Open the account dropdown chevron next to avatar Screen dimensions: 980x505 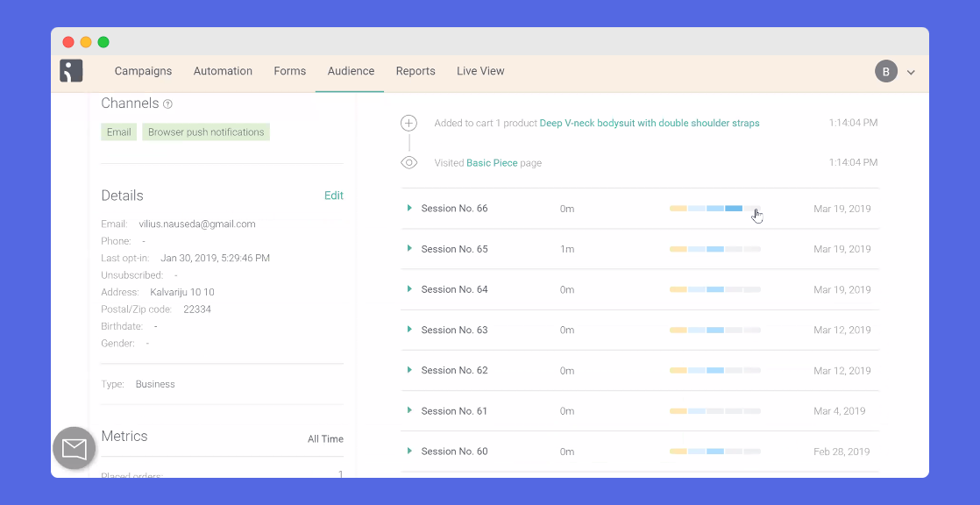click(x=911, y=73)
